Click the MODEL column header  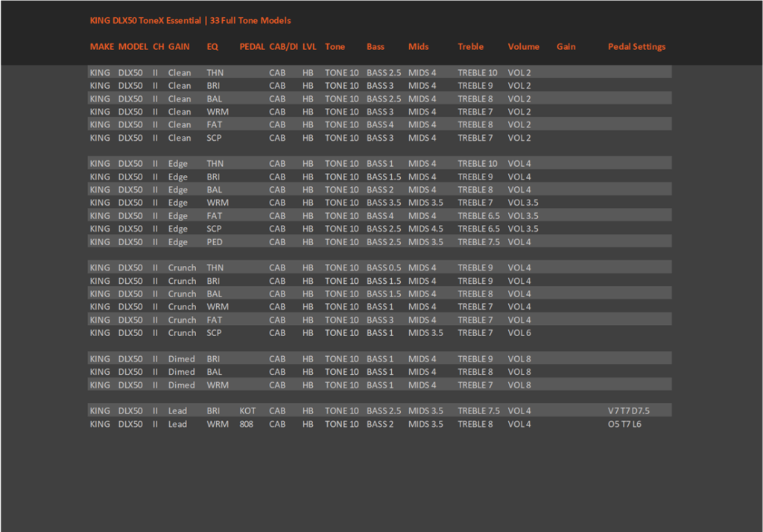coord(133,47)
